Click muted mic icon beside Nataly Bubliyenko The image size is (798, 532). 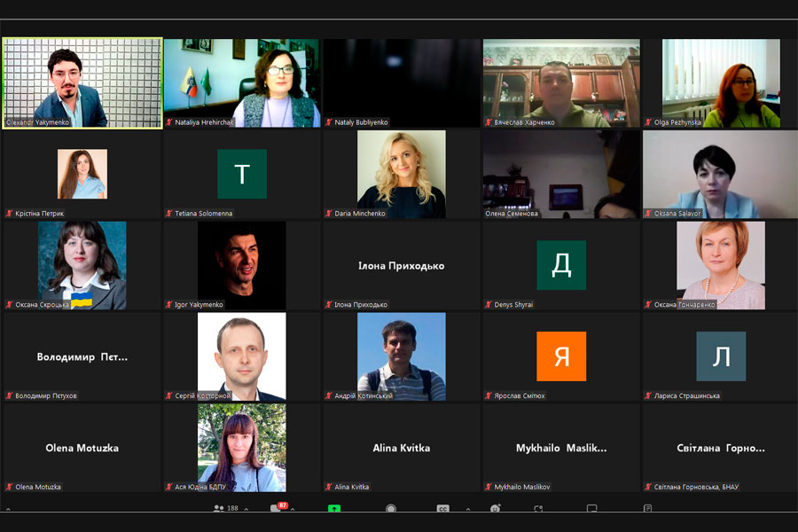pos(329,122)
